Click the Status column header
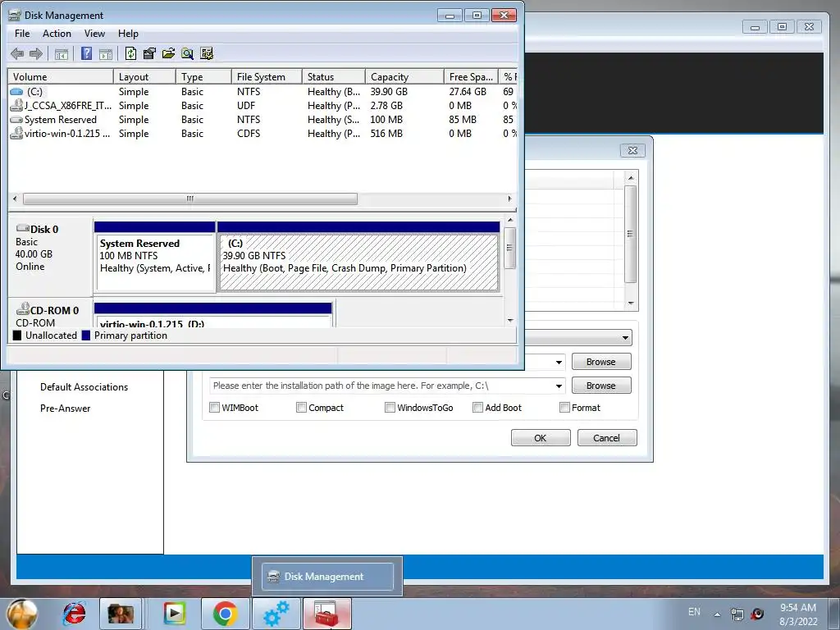This screenshot has height=630, width=840. [x=333, y=76]
